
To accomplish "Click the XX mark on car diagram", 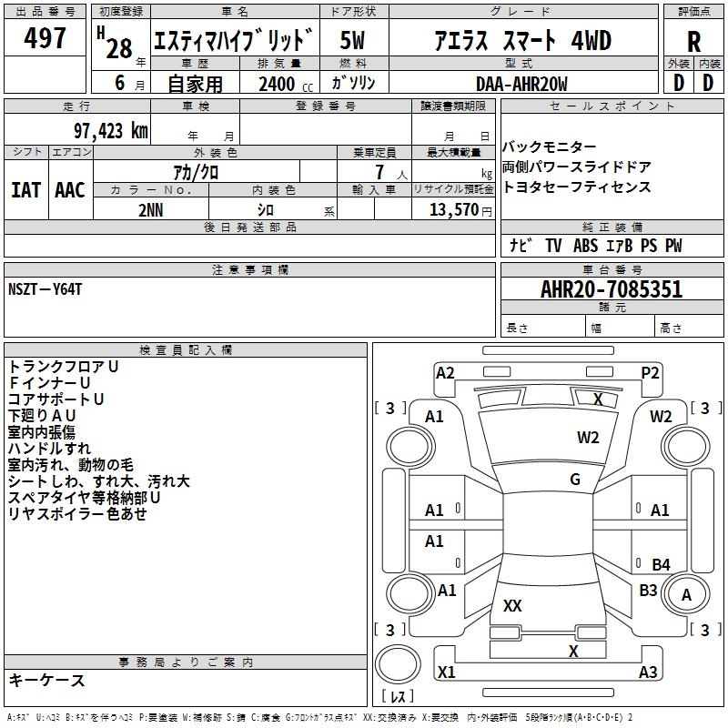I will pos(512,605).
